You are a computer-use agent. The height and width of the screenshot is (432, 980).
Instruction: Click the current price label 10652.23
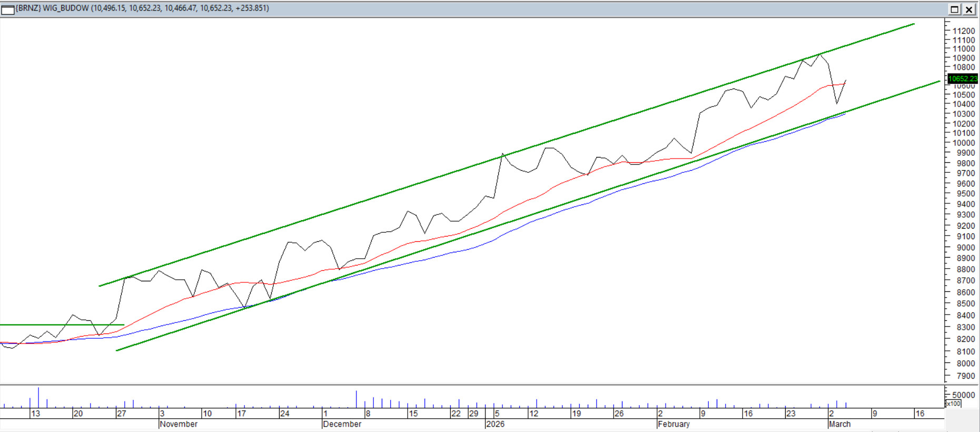pos(962,78)
